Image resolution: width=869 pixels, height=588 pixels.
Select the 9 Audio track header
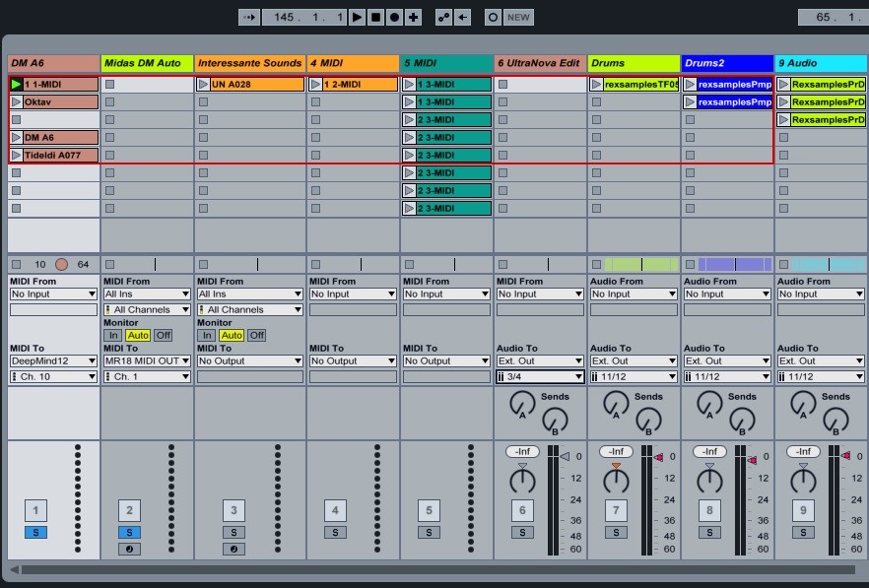(822, 63)
